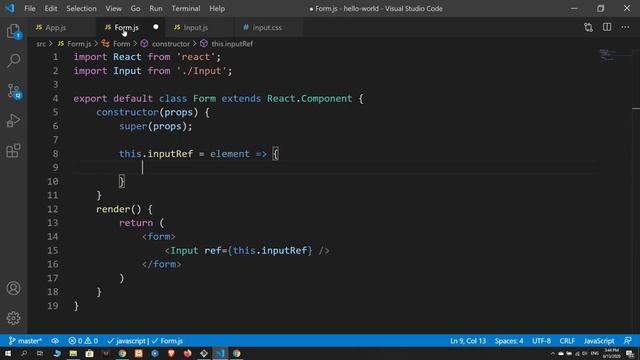Switch to the App.js tab
Viewport: 640px width, 360px height.
(x=56, y=27)
